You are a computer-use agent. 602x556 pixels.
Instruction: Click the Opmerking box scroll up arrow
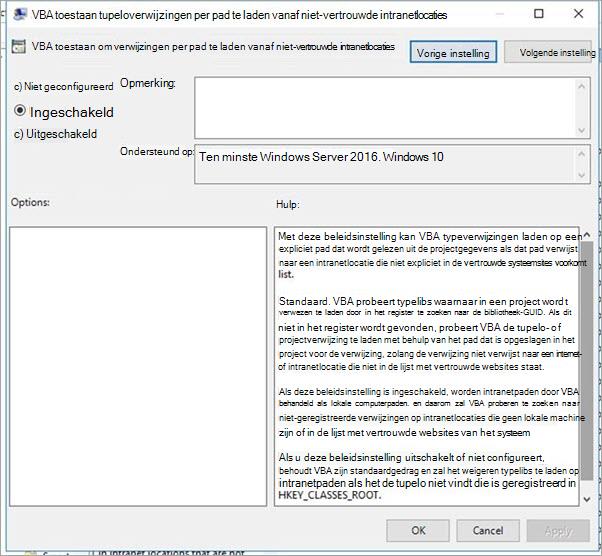pyautogui.click(x=581, y=86)
